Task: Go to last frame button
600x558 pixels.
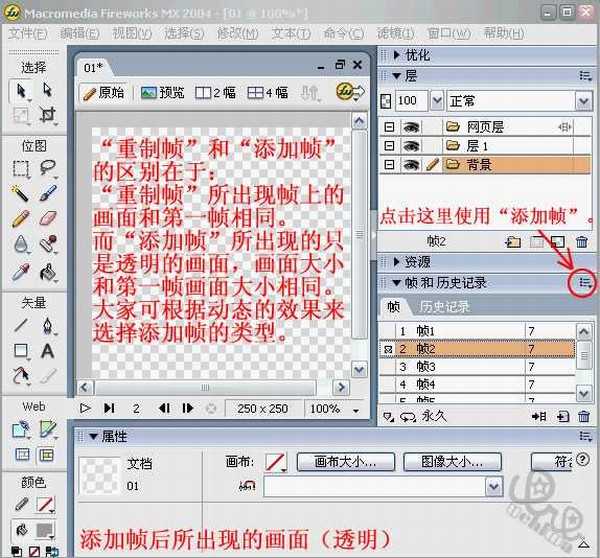Action: pos(109,408)
